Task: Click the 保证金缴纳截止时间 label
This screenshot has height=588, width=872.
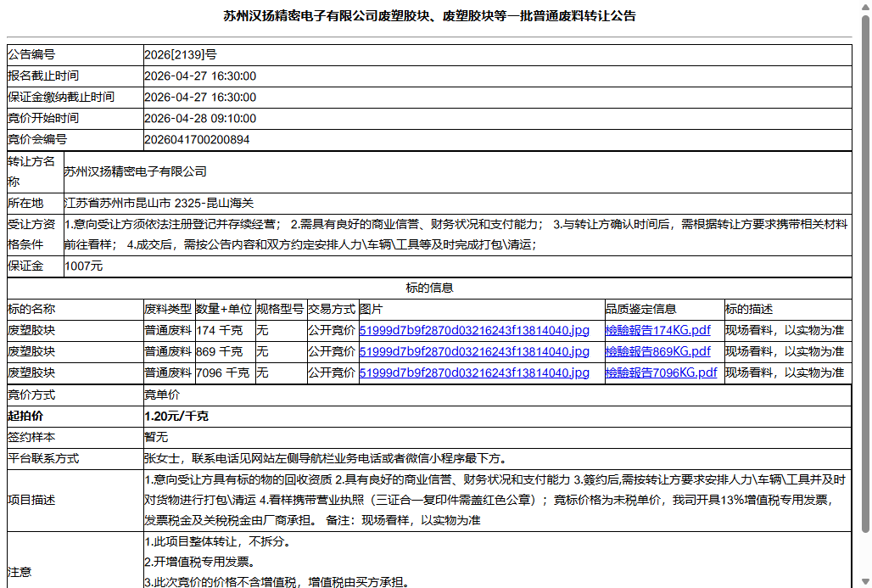Action: pyautogui.click(x=60, y=97)
